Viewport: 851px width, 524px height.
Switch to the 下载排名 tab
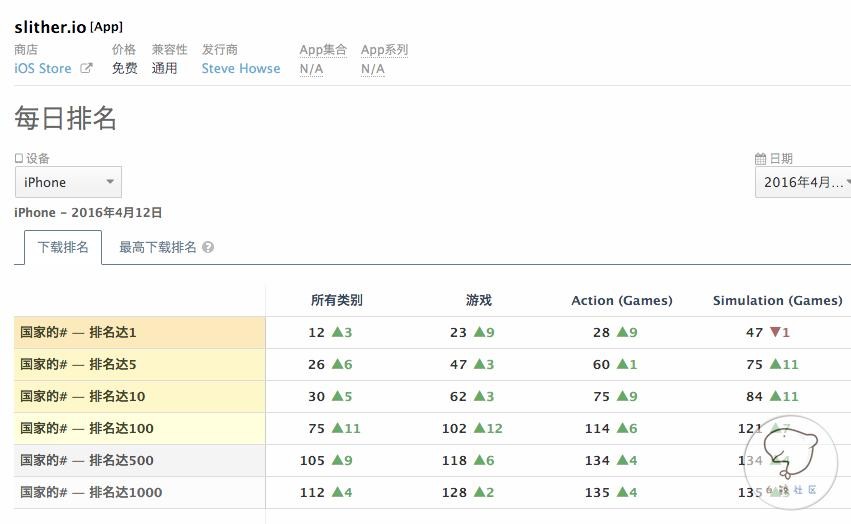(x=63, y=247)
